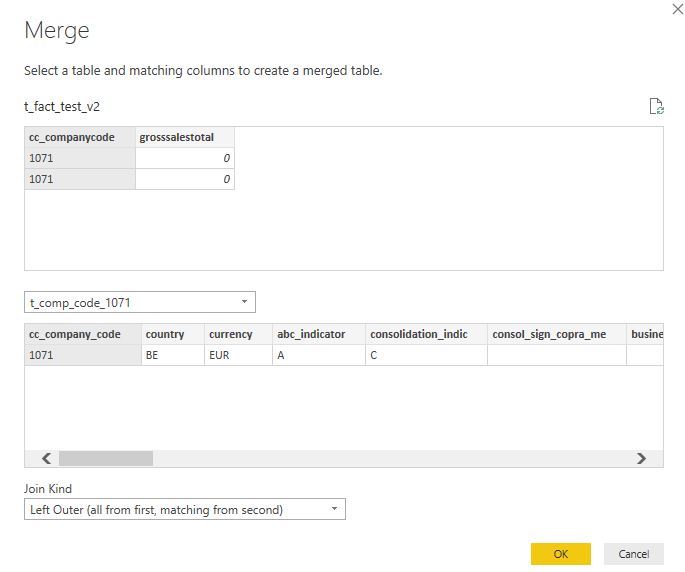
Task: Select cc_companycode column header in first table
Action: pos(80,137)
